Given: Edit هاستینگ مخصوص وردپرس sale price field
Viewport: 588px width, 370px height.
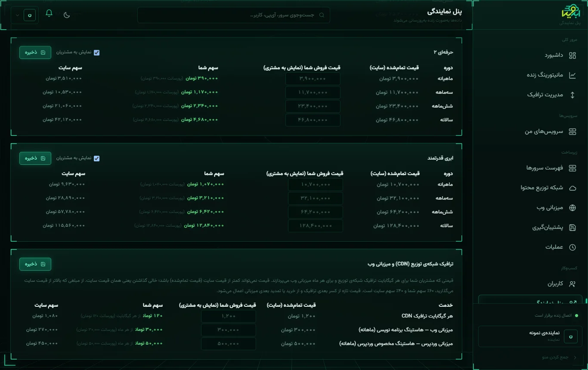Looking at the screenshot, I should [x=229, y=344].
